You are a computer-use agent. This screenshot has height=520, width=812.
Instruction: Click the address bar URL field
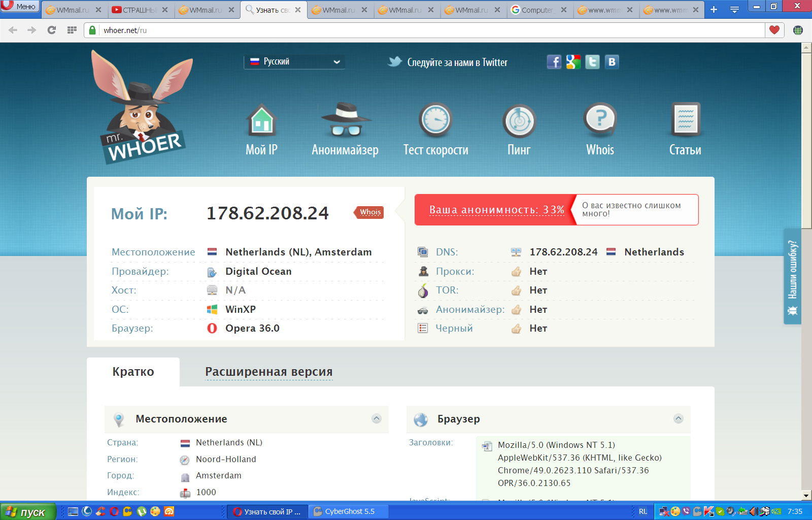pyautogui.click(x=431, y=30)
